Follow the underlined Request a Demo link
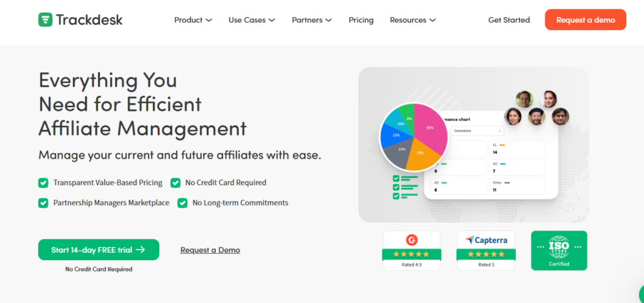The image size is (644, 303). click(210, 250)
